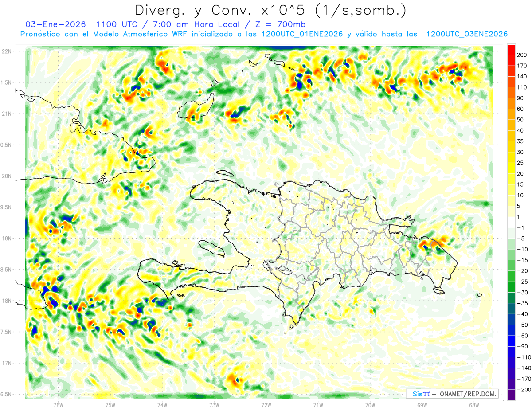This screenshot has width=532, height=411.
Task: Click the "21N" latitude axis label
Action: click(7, 114)
